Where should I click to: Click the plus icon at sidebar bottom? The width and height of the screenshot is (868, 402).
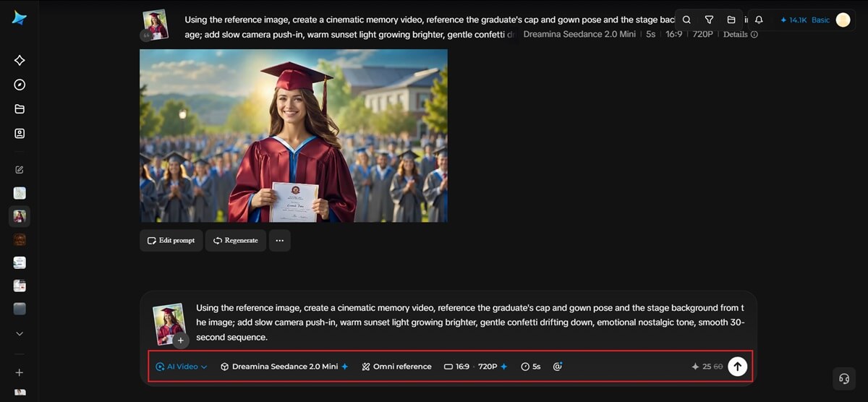[20, 372]
